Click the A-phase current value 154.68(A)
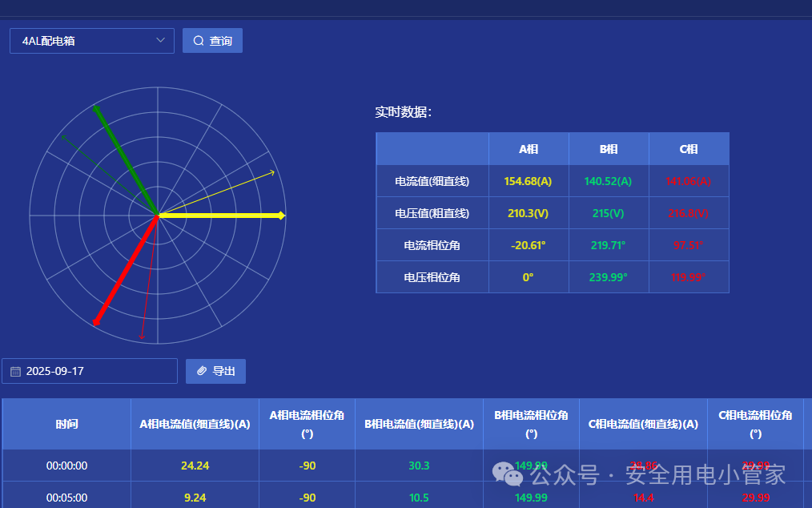Image resolution: width=812 pixels, height=508 pixels. point(529,181)
